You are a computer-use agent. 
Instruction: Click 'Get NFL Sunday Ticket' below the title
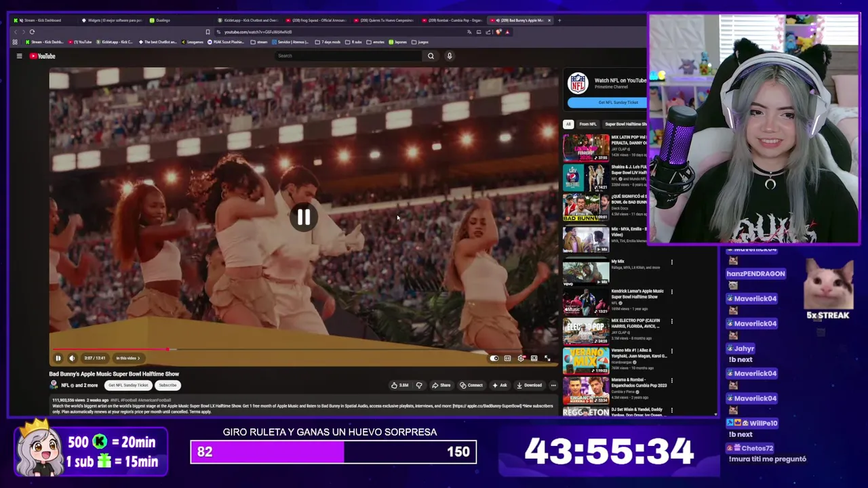pos(127,385)
